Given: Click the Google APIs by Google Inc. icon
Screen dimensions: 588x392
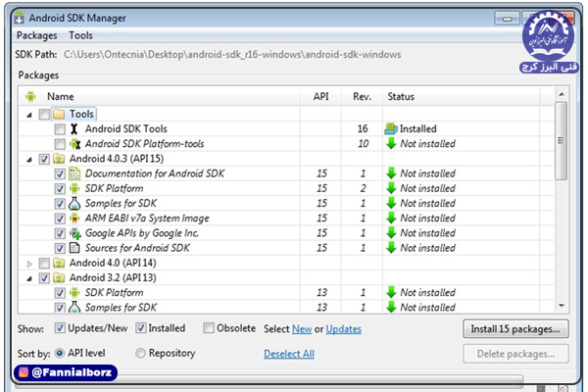Looking at the screenshot, I should [x=75, y=233].
